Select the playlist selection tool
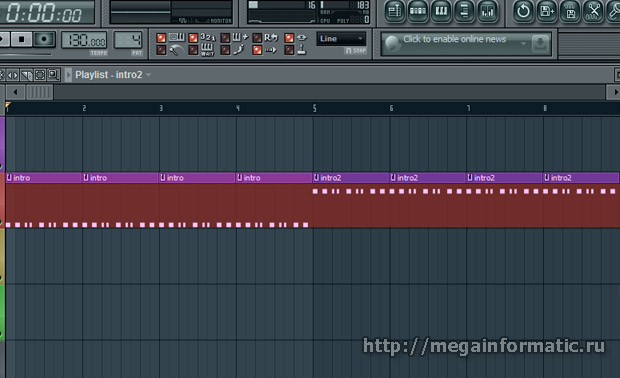 click(40, 74)
